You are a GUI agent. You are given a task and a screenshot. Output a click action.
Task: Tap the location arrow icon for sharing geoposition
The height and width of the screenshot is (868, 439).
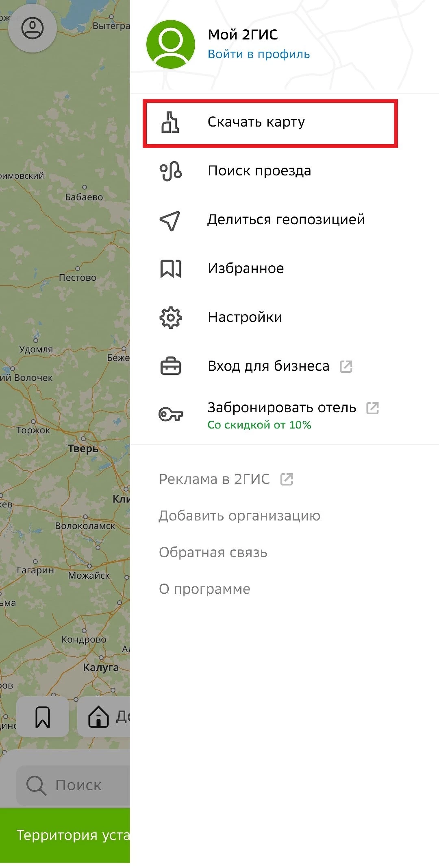click(x=170, y=220)
